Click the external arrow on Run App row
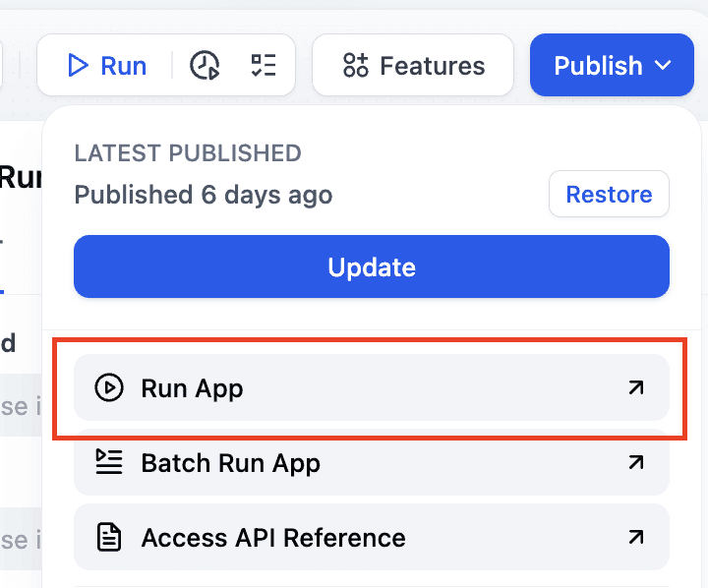 pyautogui.click(x=636, y=388)
